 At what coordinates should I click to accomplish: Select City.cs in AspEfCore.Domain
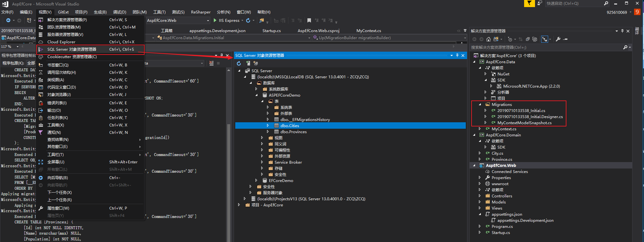pyautogui.click(x=497, y=153)
